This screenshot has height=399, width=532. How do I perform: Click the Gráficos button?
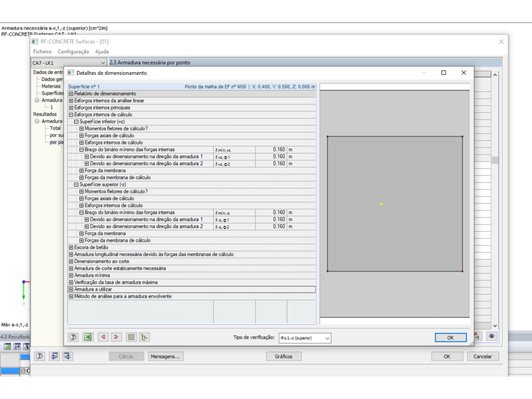point(283,356)
